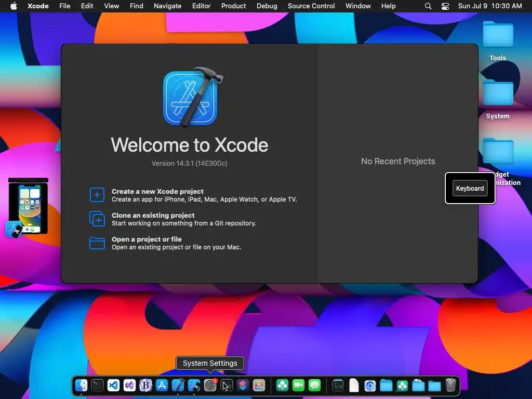Open the colorful grid app in Dock
The image size is (532, 399).
point(259,385)
